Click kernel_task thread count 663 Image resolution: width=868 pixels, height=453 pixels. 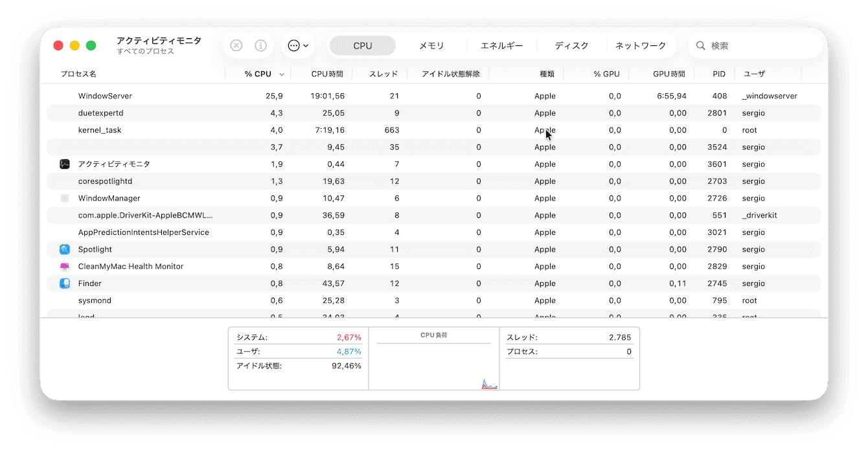pos(392,130)
